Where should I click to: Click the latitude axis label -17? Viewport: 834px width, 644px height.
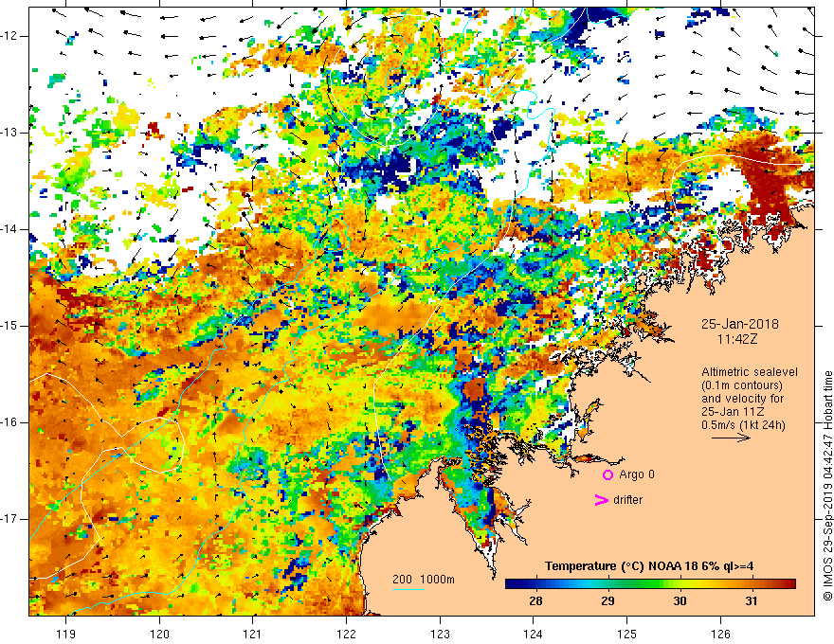pyautogui.click(x=10, y=519)
